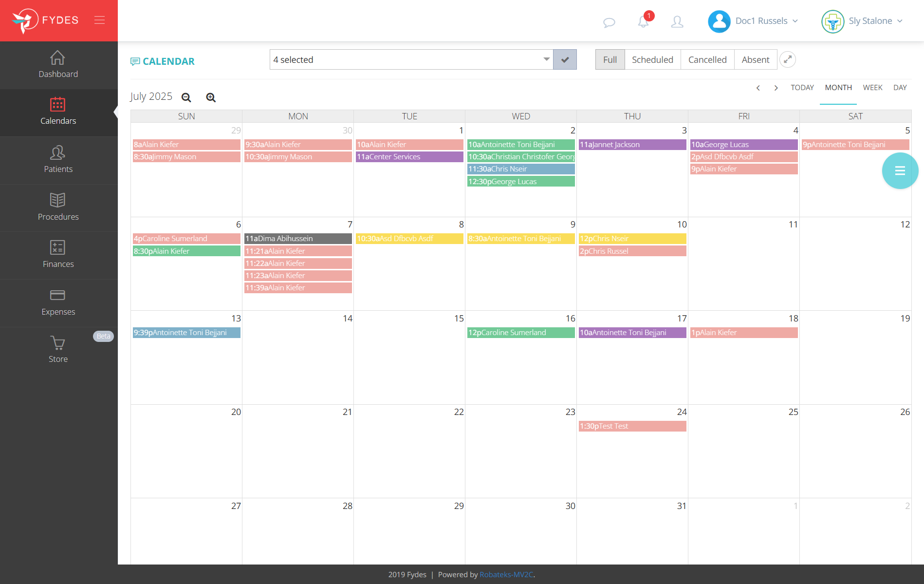Open the Store beta section
Viewport: 924px width, 584px height.
coord(58,349)
